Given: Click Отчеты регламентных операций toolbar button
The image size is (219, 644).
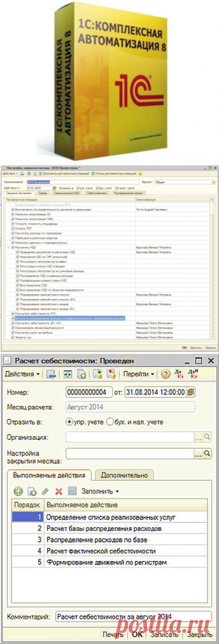Looking at the screenshot, I should (x=113, y=174).
